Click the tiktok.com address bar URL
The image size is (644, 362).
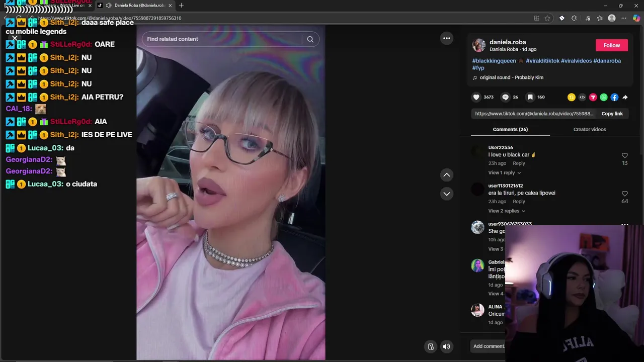pyautogui.click(x=110, y=18)
